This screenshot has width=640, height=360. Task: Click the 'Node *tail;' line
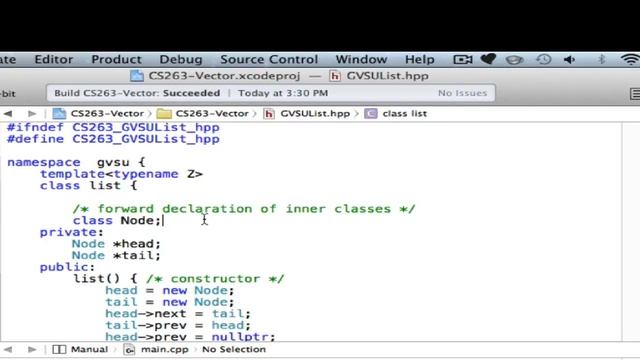pyautogui.click(x=116, y=256)
